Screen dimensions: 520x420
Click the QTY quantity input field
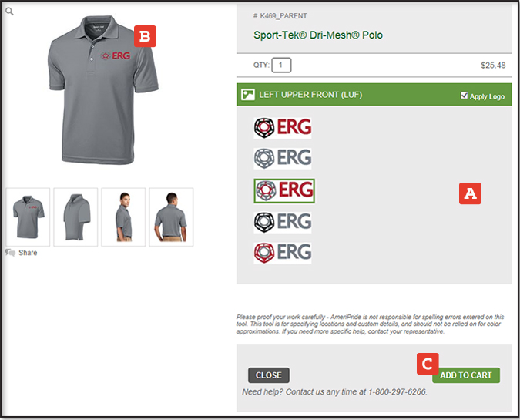[x=281, y=65]
